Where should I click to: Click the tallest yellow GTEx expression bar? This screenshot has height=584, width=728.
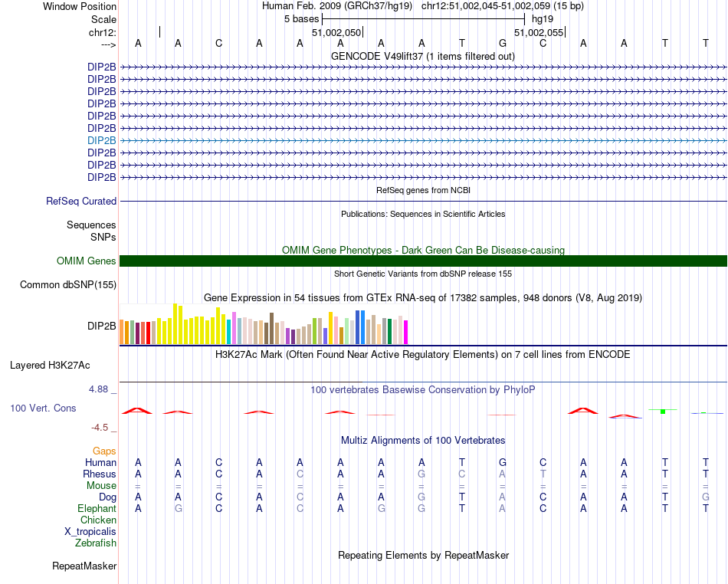[175, 324]
